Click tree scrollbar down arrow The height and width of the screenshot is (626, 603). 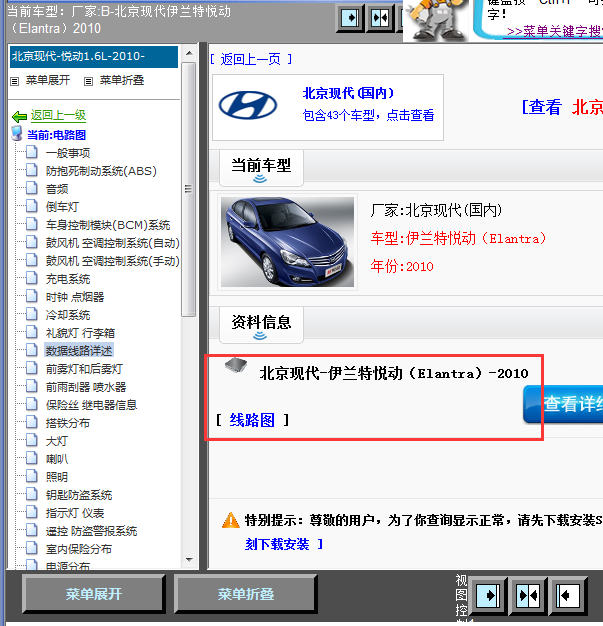click(189, 560)
